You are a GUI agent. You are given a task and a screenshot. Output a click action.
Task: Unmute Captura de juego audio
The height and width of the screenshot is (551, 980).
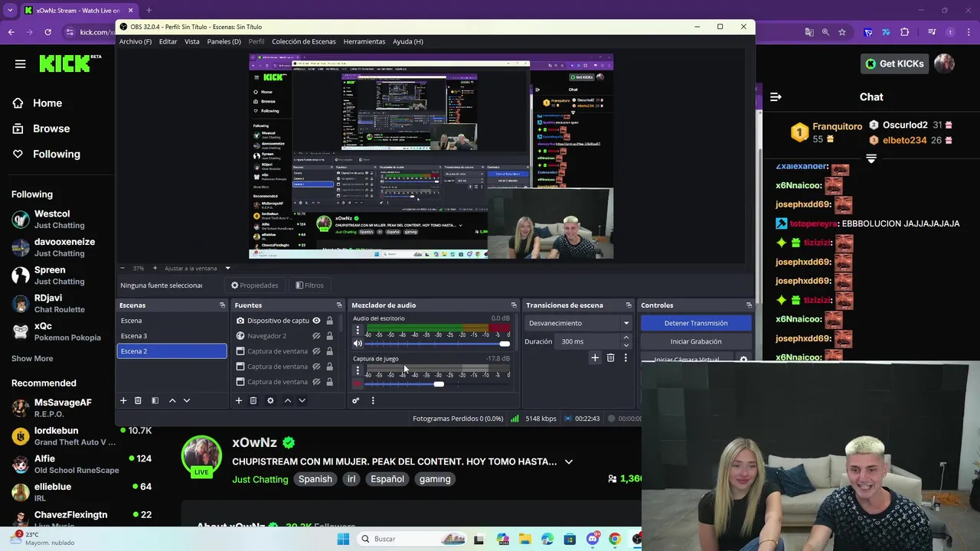click(x=358, y=383)
